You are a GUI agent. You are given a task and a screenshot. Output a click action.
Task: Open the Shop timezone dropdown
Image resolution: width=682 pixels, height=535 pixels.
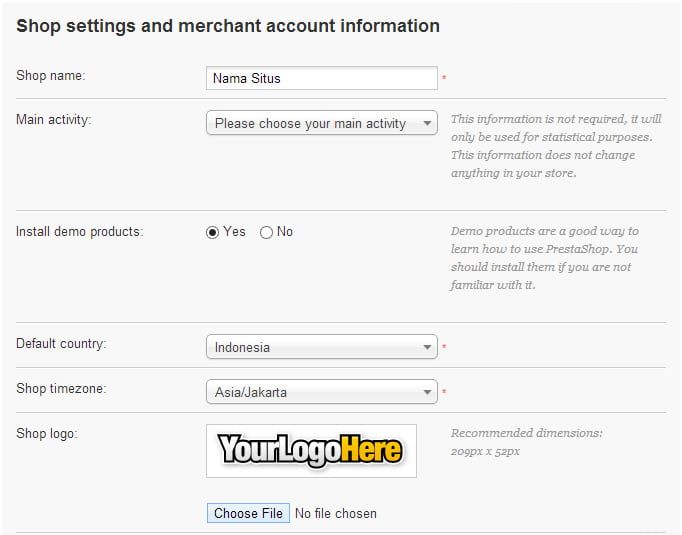tap(321, 392)
